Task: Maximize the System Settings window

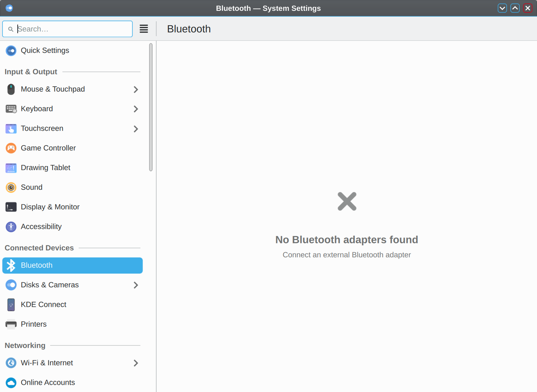Action: point(515,8)
